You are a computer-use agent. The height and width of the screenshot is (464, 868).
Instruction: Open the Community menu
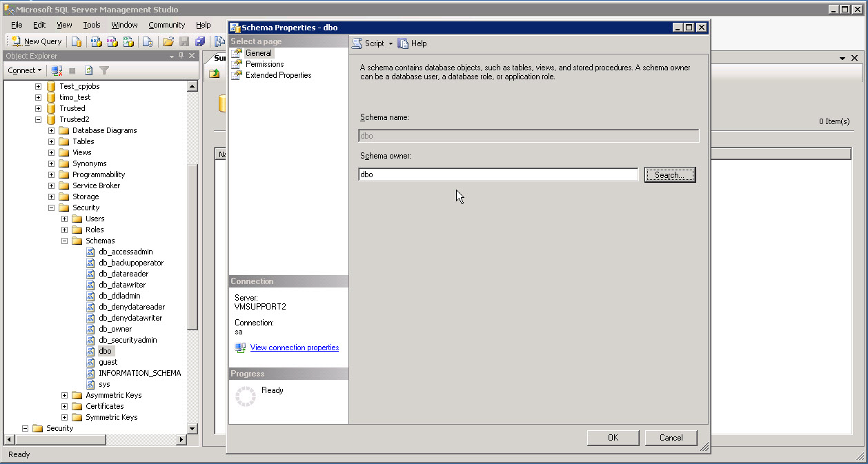(166, 25)
